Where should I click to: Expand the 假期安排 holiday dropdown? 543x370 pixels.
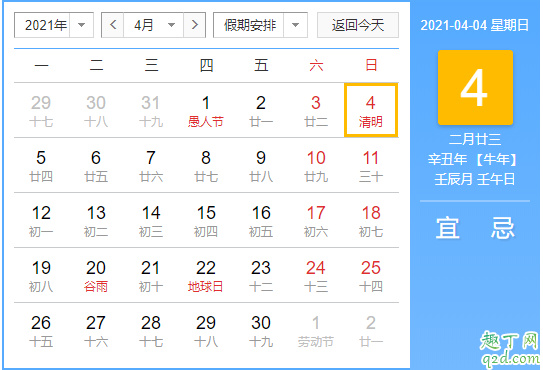260,25
